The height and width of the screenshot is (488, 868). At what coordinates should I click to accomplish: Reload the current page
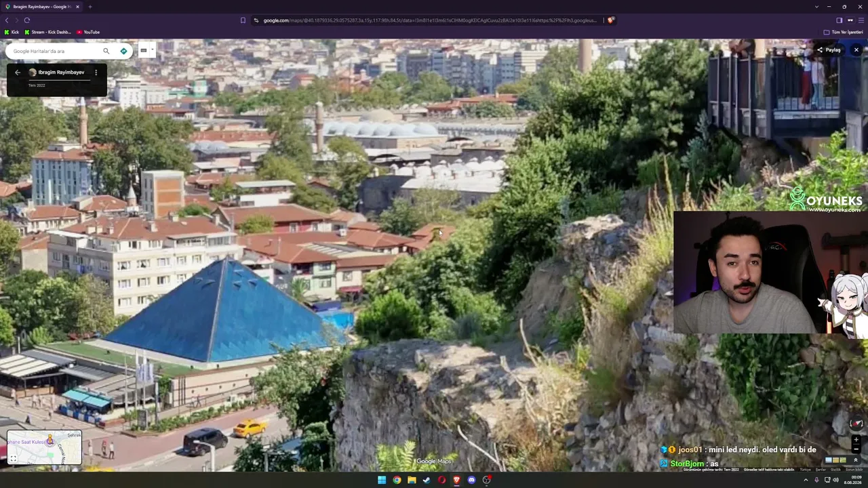(x=27, y=20)
